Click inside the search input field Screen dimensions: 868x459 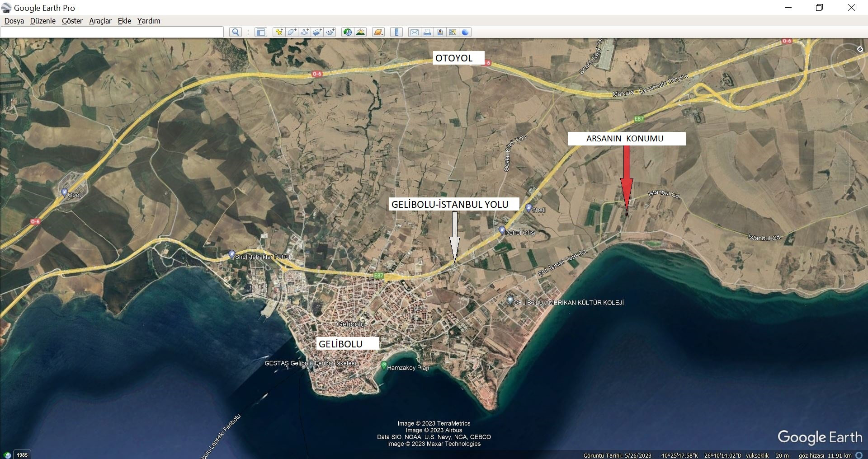pyautogui.click(x=112, y=32)
